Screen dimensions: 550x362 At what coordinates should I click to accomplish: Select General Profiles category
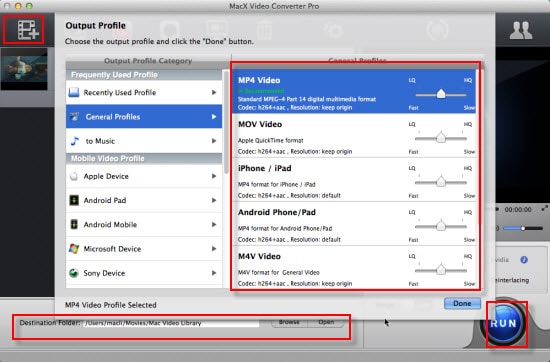click(x=144, y=116)
